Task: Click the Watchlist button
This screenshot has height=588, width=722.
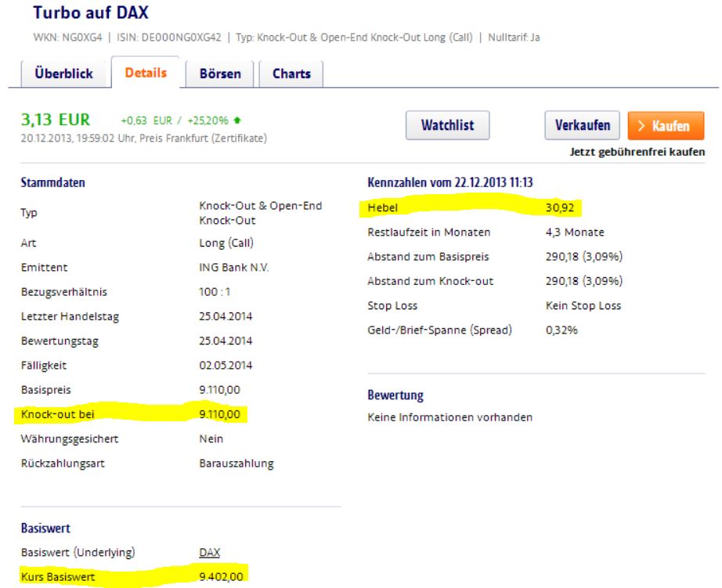Action: click(447, 124)
